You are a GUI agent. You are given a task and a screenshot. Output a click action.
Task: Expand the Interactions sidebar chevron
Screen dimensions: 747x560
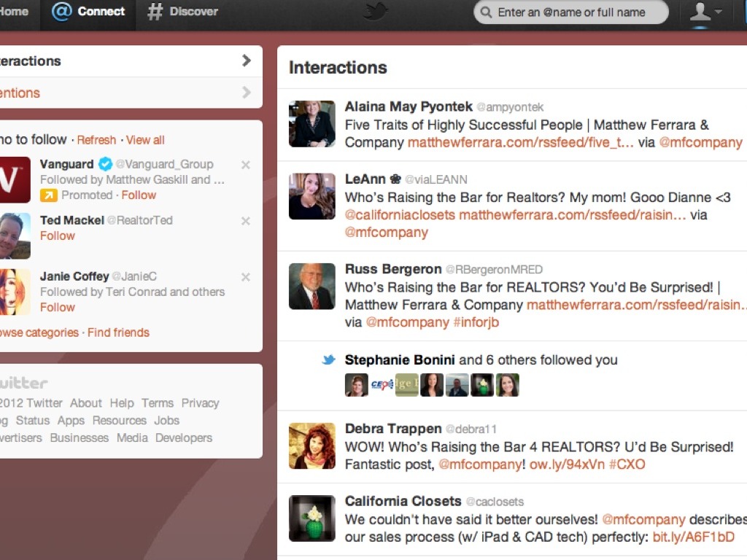(246, 61)
